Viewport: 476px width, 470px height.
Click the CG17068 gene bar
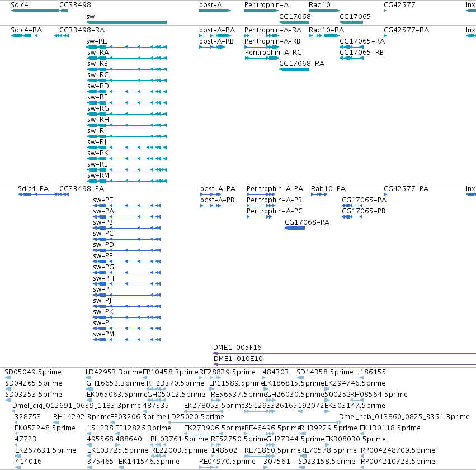294,22
